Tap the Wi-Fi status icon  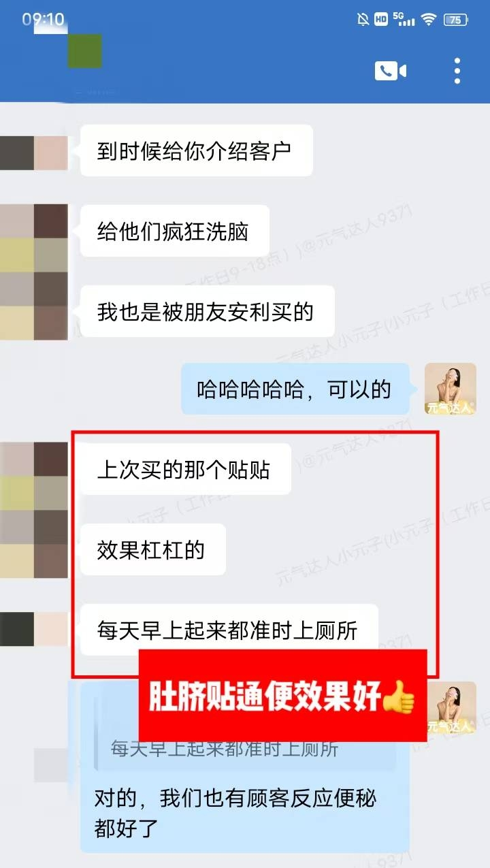(428, 20)
